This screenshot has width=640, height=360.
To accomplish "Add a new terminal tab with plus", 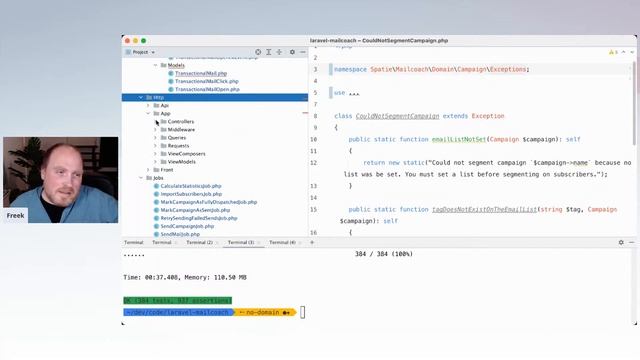I will pyautogui.click(x=312, y=242).
